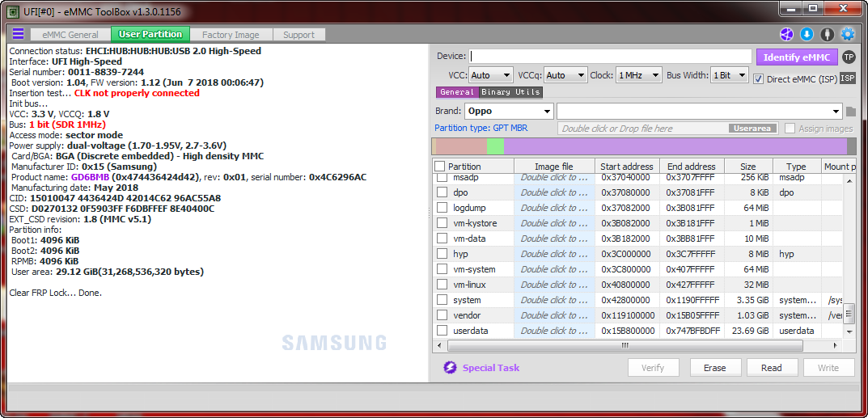Click the Identify eMMC button
The width and height of the screenshot is (868, 418).
pyautogui.click(x=797, y=57)
